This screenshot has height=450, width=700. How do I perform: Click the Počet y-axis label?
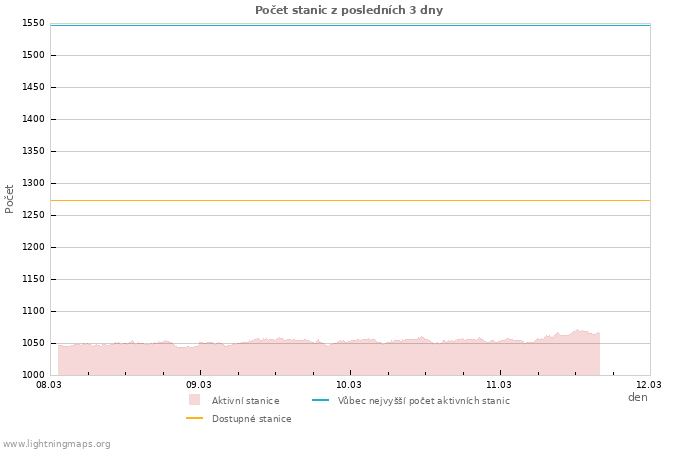pyautogui.click(x=10, y=198)
